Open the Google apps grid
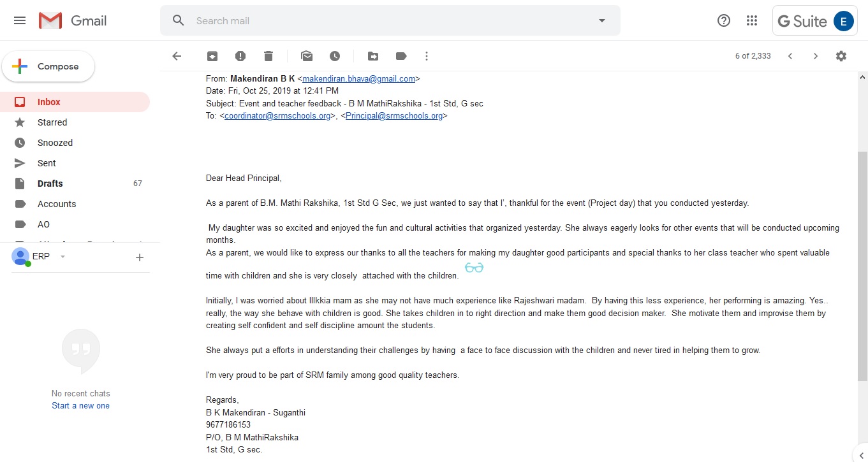Screen dimensions: 868x462 752,20
